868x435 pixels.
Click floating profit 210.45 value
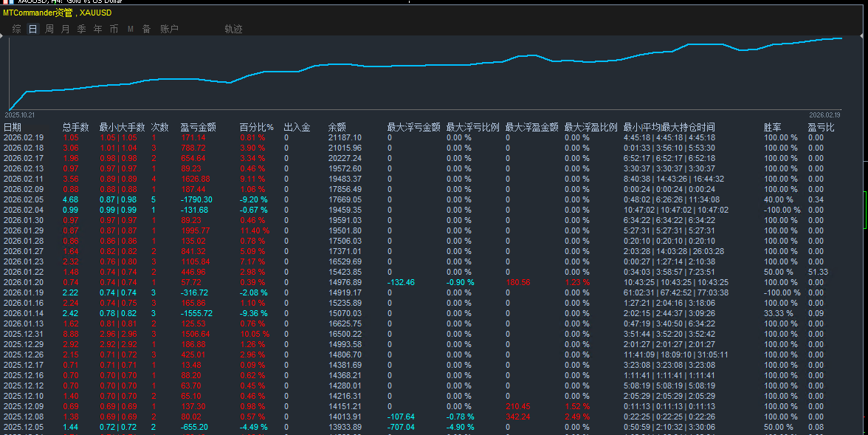point(518,407)
